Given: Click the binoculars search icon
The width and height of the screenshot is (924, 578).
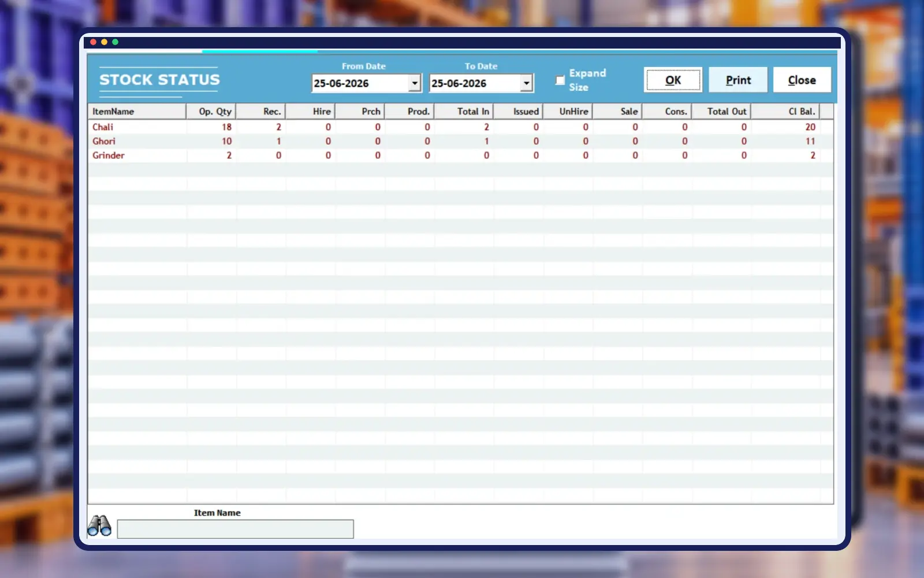Looking at the screenshot, I should [99, 526].
